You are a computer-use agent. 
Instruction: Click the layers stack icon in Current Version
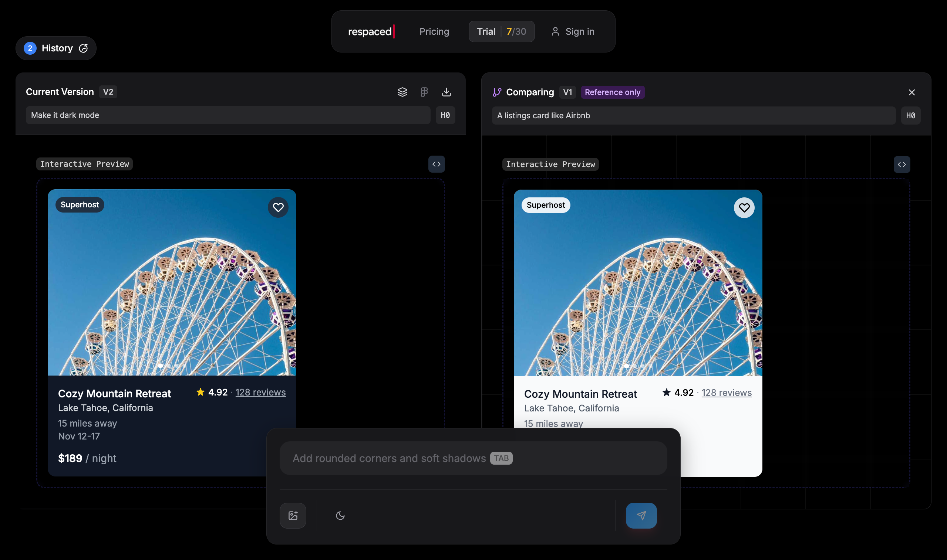tap(402, 92)
